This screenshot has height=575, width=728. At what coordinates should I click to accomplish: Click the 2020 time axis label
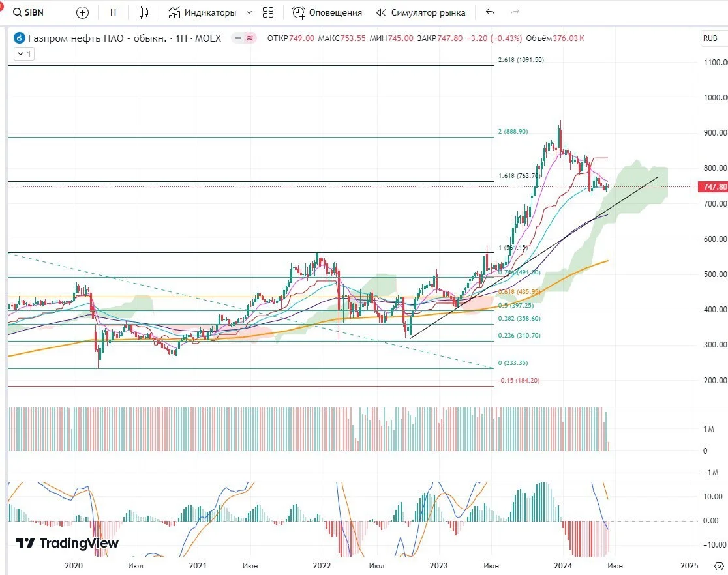point(74,566)
